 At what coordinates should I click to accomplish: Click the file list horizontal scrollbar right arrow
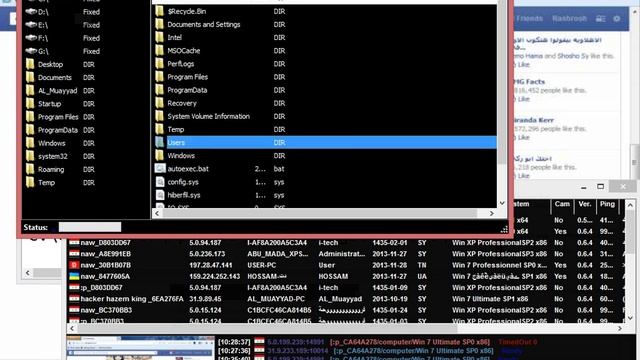[x=491, y=213]
